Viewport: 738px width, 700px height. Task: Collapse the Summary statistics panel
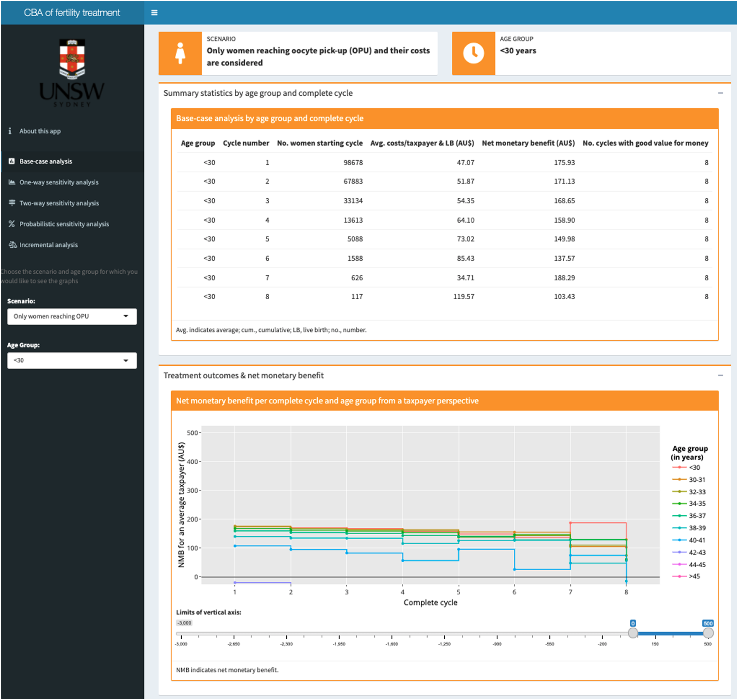pyautogui.click(x=721, y=93)
